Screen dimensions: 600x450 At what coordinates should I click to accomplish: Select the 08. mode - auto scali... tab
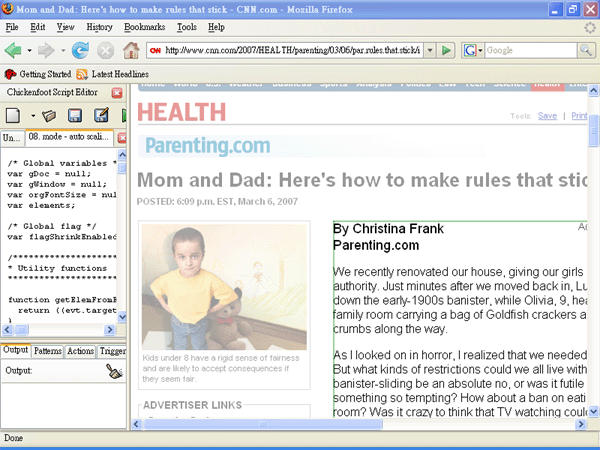point(69,137)
